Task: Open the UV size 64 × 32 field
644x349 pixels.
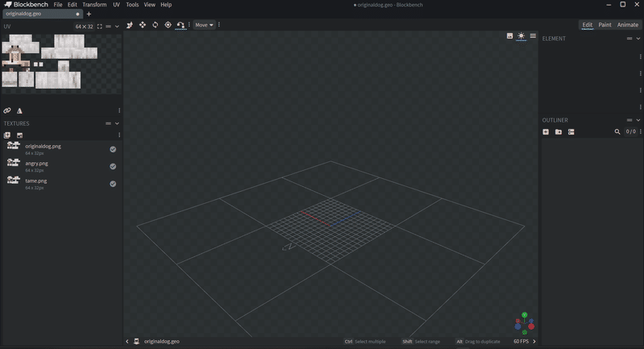Action: pyautogui.click(x=85, y=27)
